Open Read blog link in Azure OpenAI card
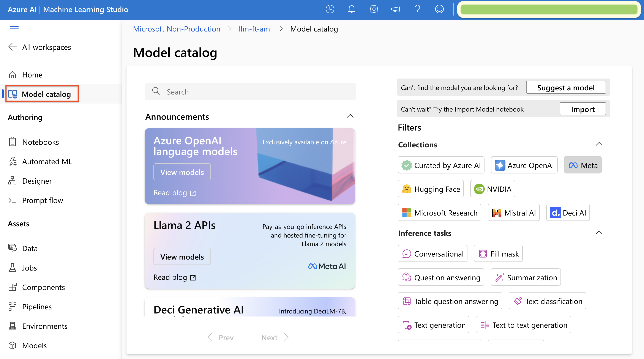The width and height of the screenshot is (644, 359). (175, 193)
